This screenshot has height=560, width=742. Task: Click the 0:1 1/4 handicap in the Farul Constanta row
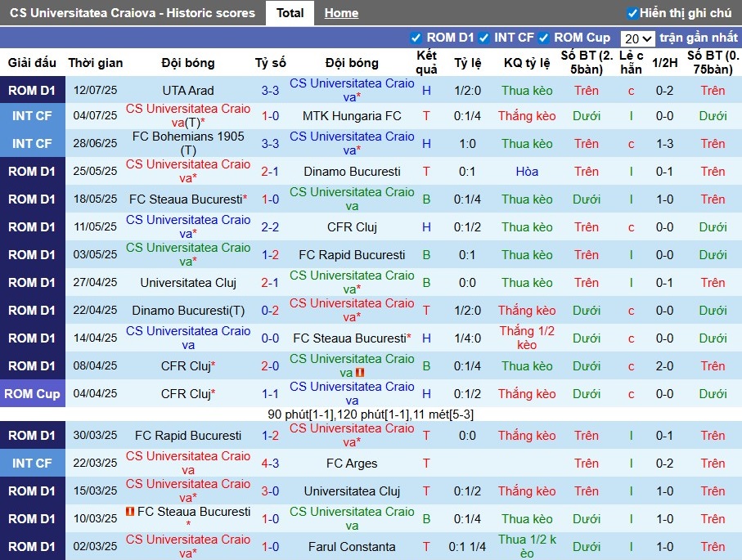tap(467, 547)
